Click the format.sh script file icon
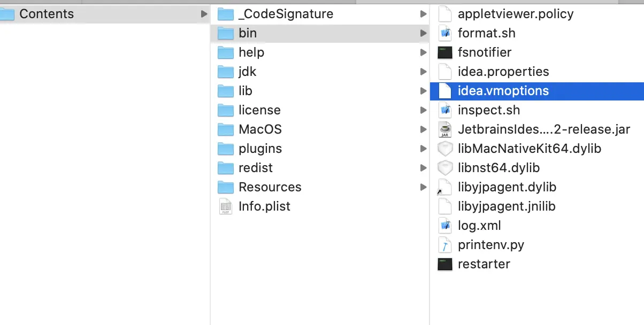Image resolution: width=644 pixels, height=325 pixels. (445, 33)
